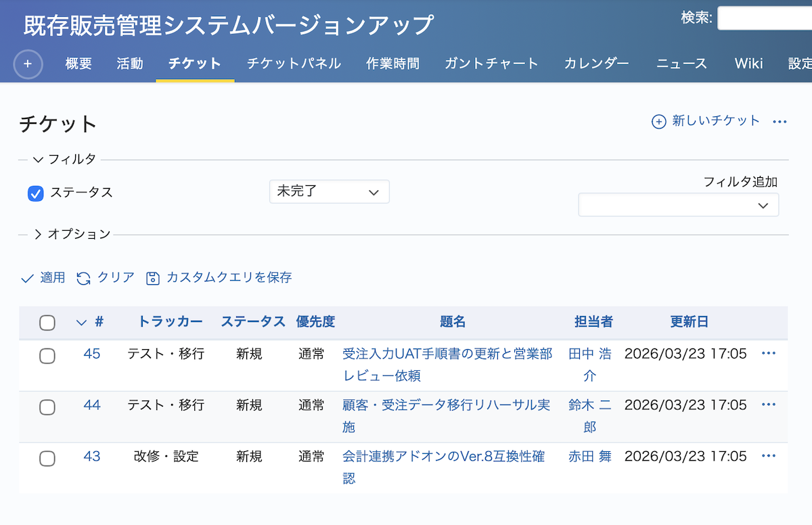Click the クリア reload icon
This screenshot has height=525, width=812.
[83, 278]
